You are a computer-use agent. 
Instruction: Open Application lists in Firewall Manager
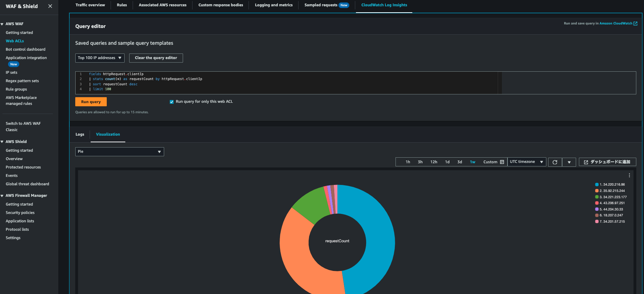point(20,221)
